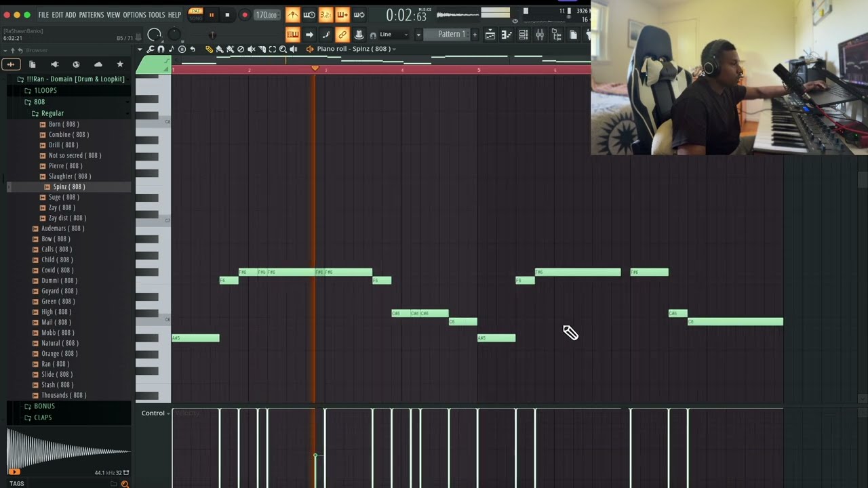Toggle the link grouping button
The height and width of the screenshot is (488, 868).
click(342, 35)
